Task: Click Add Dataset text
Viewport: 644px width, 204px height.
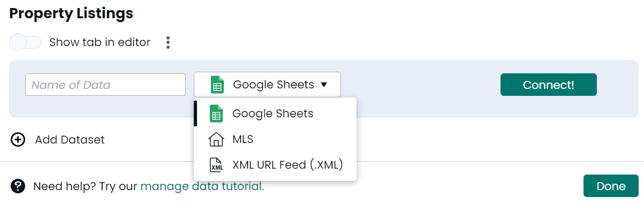Action: (70, 140)
